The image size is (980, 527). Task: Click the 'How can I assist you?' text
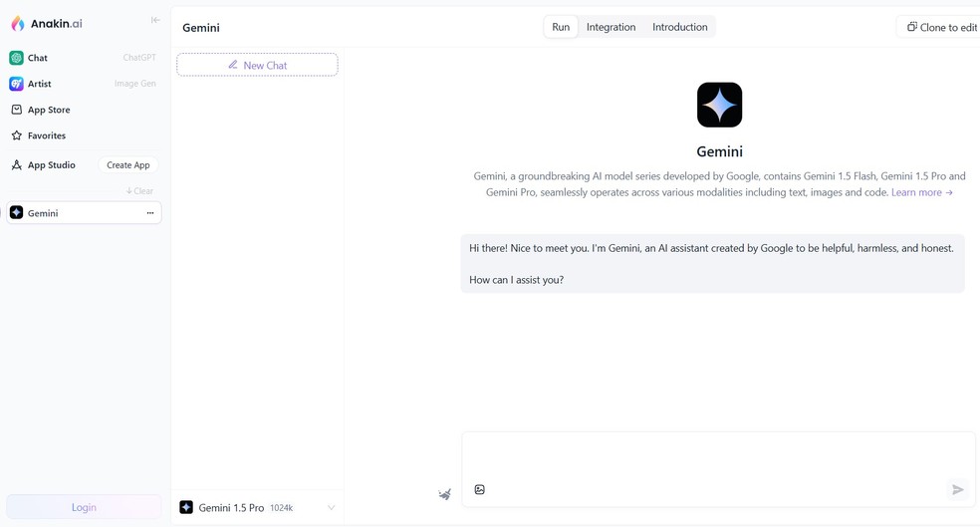[516, 280]
